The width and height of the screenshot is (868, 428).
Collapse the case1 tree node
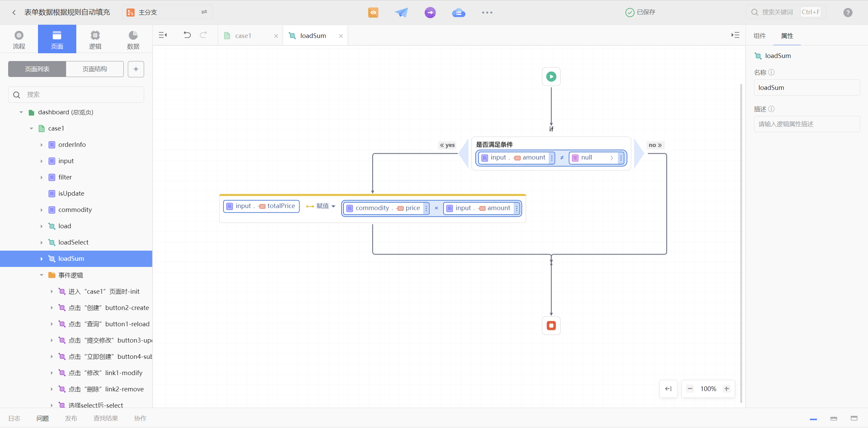pyautogui.click(x=31, y=129)
